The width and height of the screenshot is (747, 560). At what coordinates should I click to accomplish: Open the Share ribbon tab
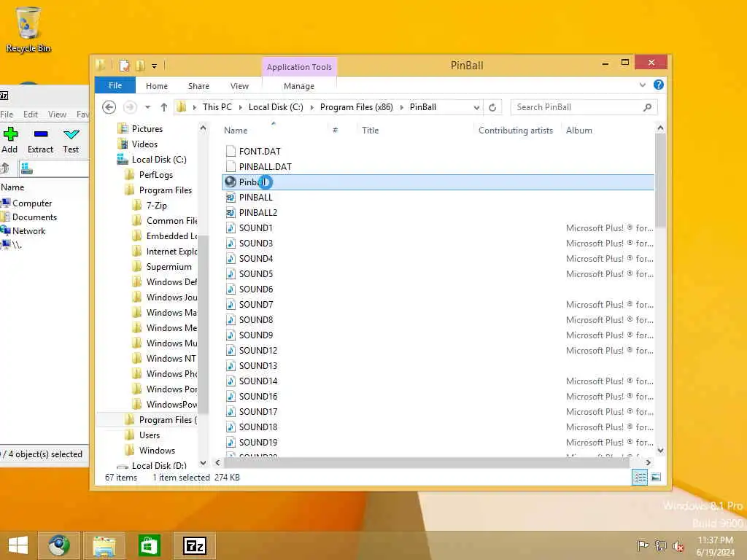coord(198,86)
